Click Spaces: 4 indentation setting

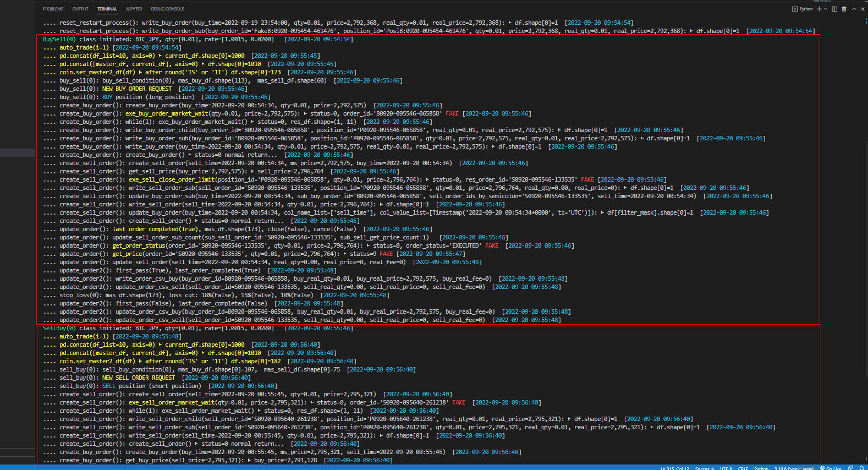[705, 468]
